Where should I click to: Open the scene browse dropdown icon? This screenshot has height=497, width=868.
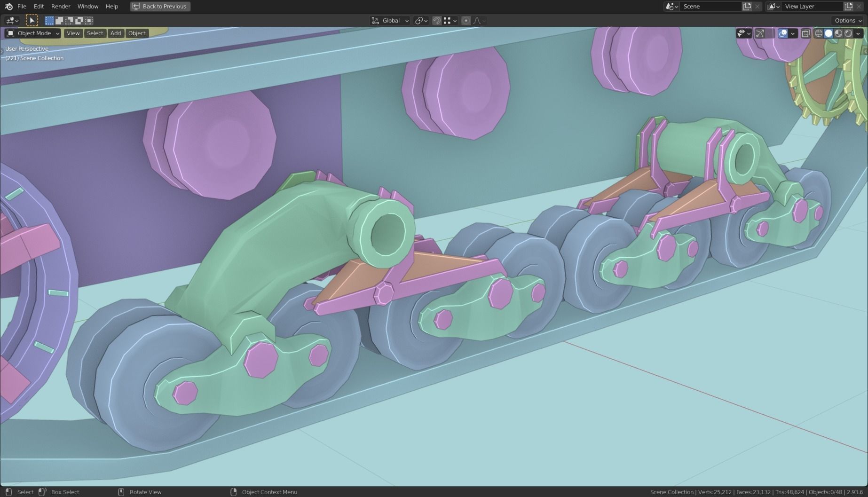click(671, 6)
